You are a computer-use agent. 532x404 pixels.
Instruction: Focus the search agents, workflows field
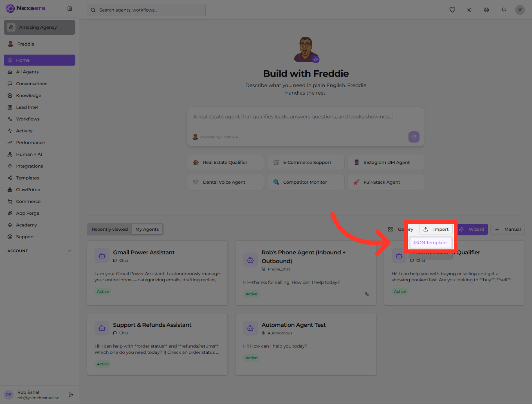146,10
